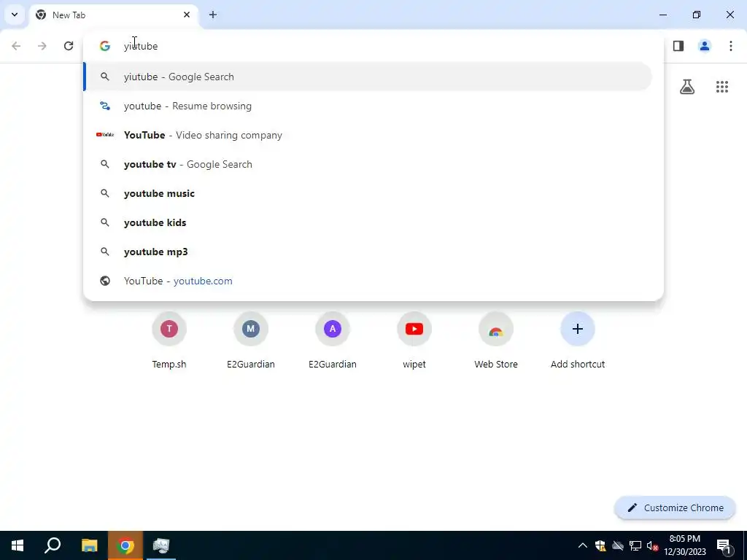Image resolution: width=747 pixels, height=560 pixels.
Task: Open the wipet YouTube shortcut
Action: (x=414, y=341)
